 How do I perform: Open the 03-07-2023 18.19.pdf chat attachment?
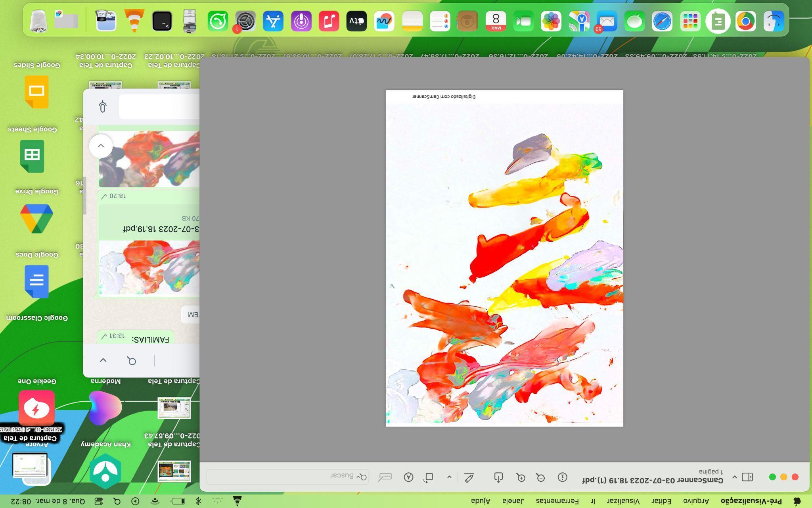161,229
